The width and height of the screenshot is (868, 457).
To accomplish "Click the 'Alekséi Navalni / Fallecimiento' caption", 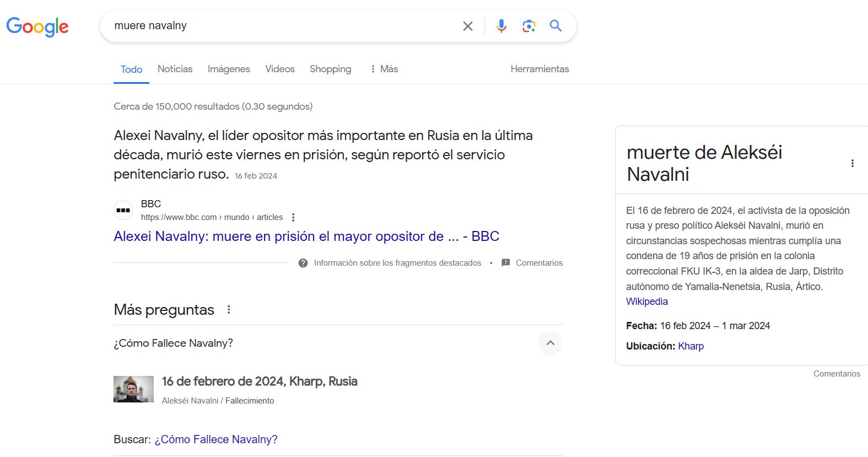I will tap(218, 401).
